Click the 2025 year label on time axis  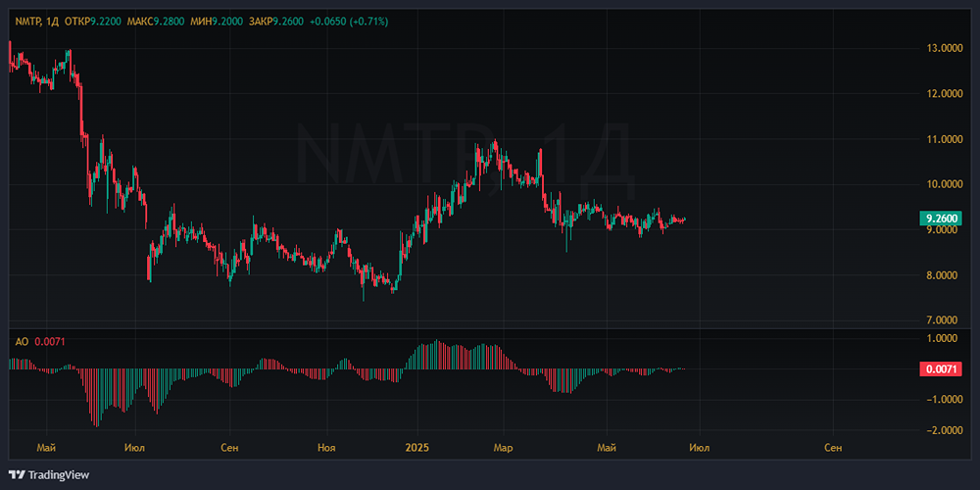coord(418,447)
